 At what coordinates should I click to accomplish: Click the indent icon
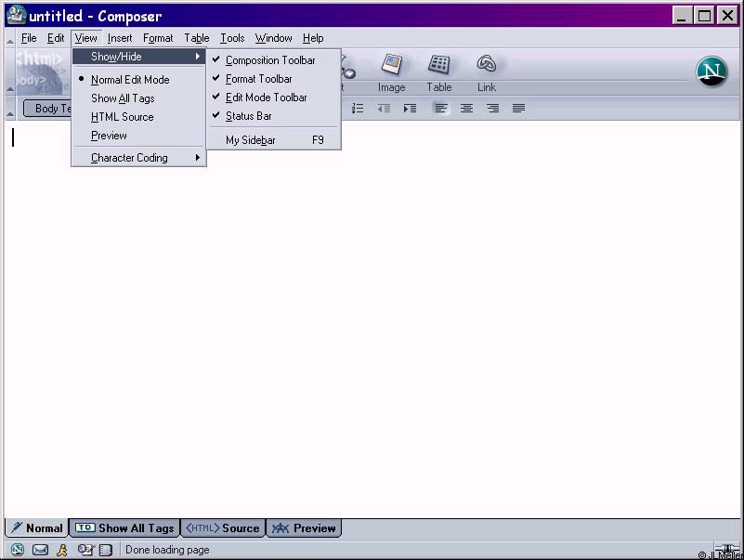point(410,109)
